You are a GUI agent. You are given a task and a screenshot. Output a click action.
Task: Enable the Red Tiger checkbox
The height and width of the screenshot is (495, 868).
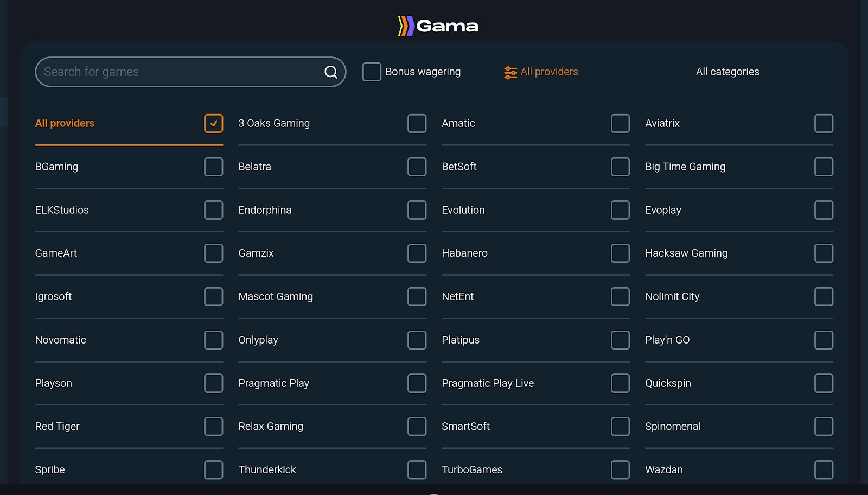coord(214,427)
